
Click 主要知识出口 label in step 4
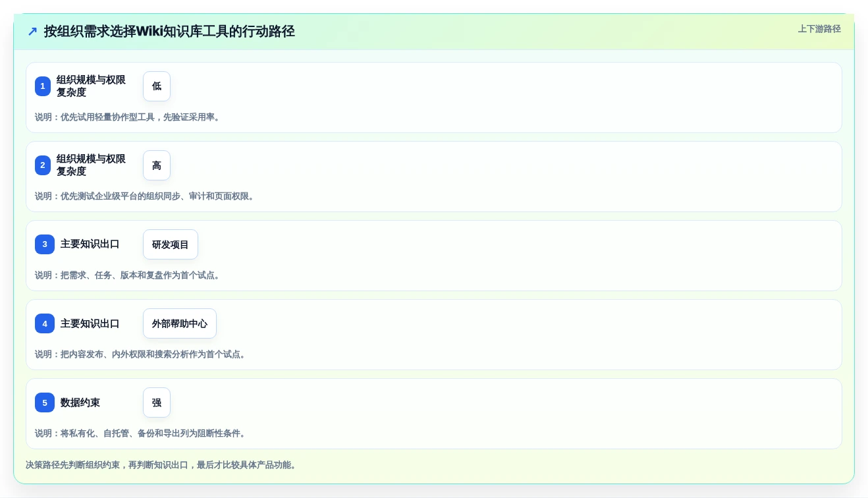pos(90,323)
